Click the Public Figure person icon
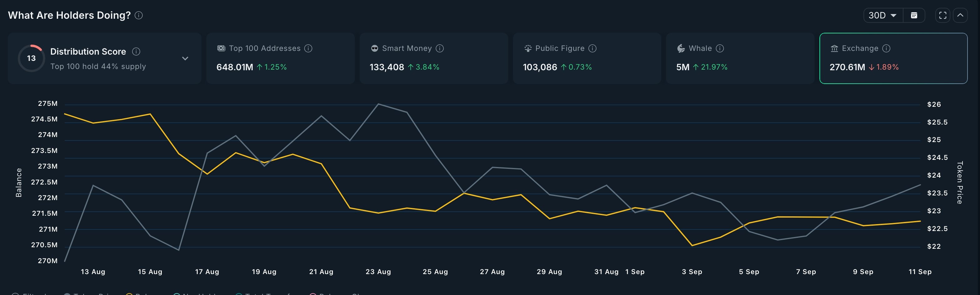Screen dimensions: 980x295 click(x=528, y=48)
